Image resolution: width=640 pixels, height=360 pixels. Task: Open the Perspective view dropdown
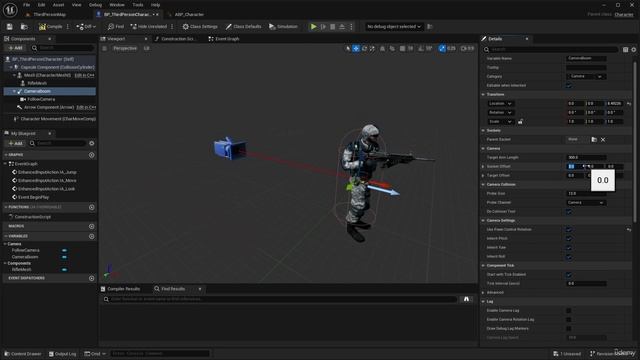pos(125,48)
